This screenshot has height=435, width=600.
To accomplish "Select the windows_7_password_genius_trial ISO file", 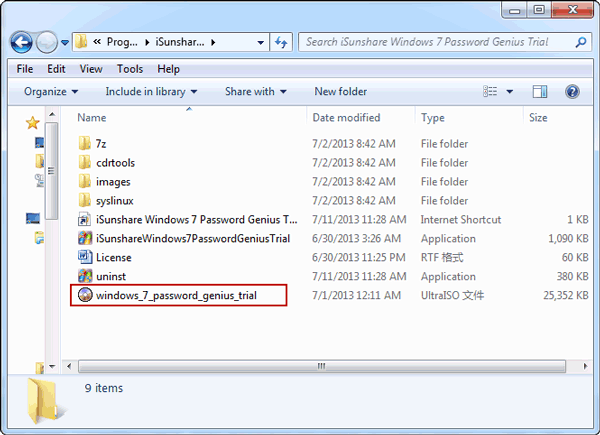I will click(178, 295).
